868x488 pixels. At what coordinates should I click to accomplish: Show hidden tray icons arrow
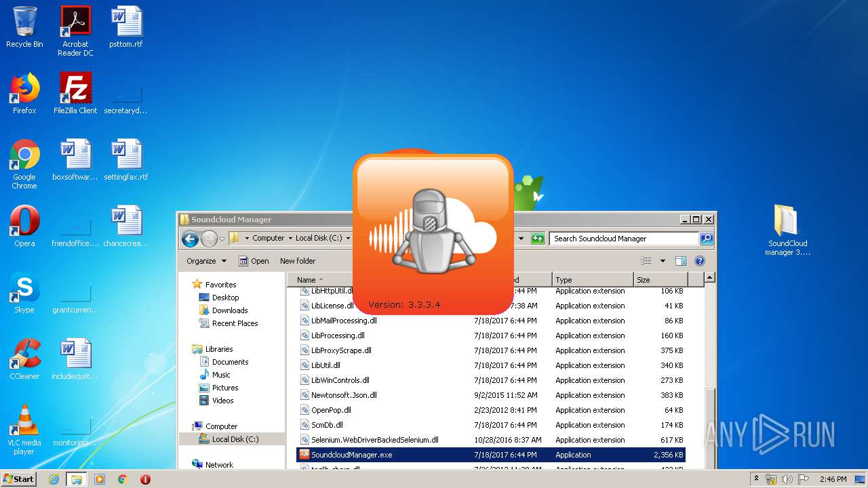755,479
